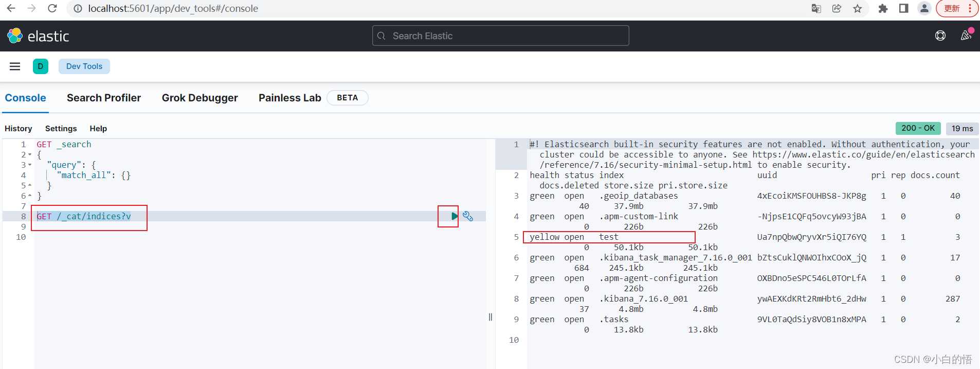This screenshot has height=369, width=980.
Task: Click the fold marker at editor line 5
Action: point(30,185)
